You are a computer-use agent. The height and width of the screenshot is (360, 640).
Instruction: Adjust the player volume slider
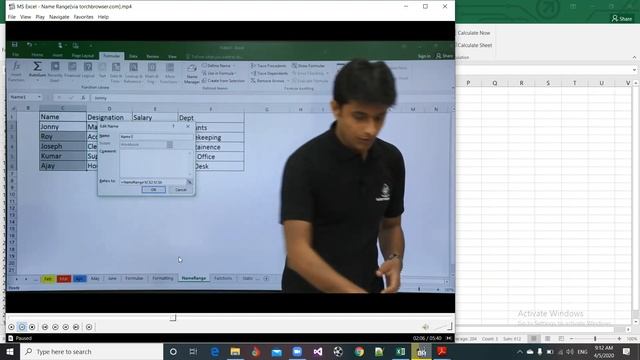[x=443, y=326]
